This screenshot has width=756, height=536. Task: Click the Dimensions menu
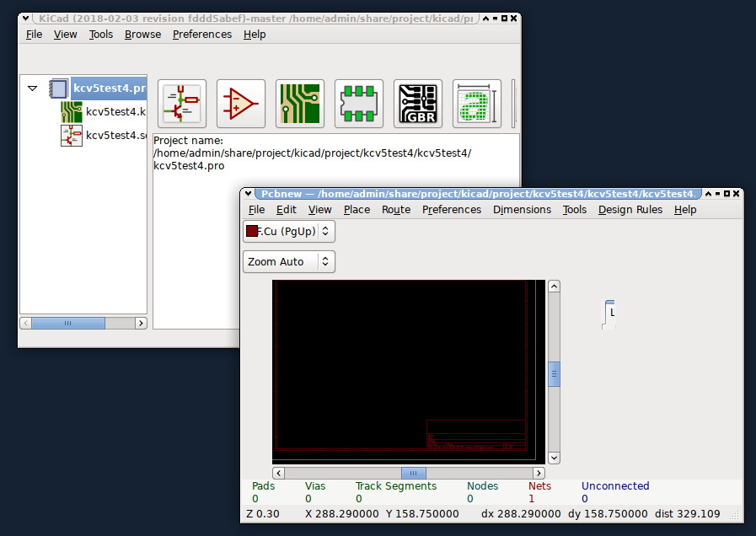pos(522,210)
